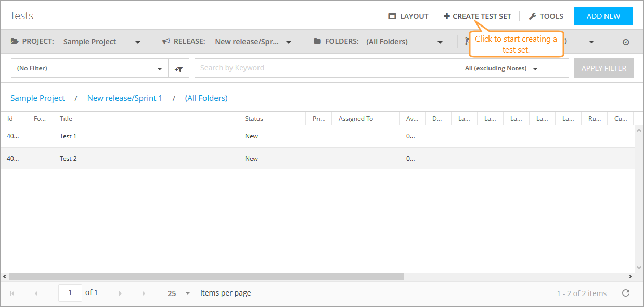Viewport: 644px width, 307px height.
Task: Open the Tools menu
Action: click(x=546, y=16)
